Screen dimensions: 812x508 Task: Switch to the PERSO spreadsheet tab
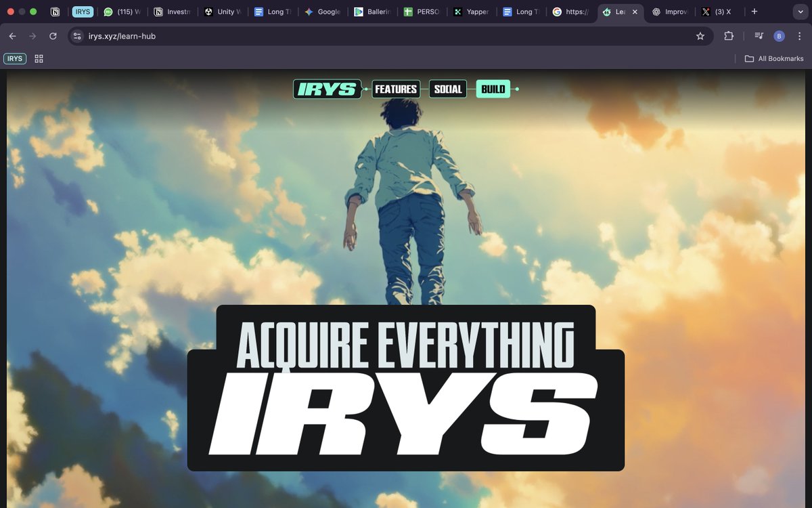tap(423, 12)
